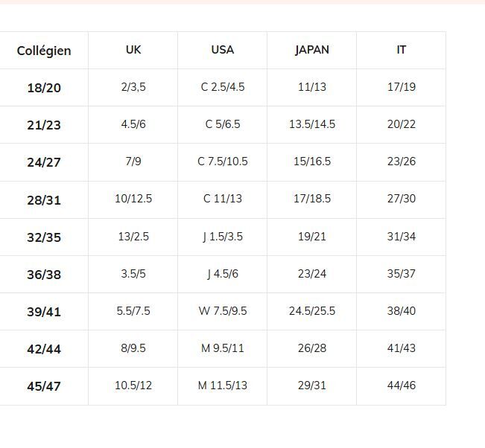The image size is (485, 448).
Task: Select the 13.5/14.5 Japan size cell
Action: point(312,124)
